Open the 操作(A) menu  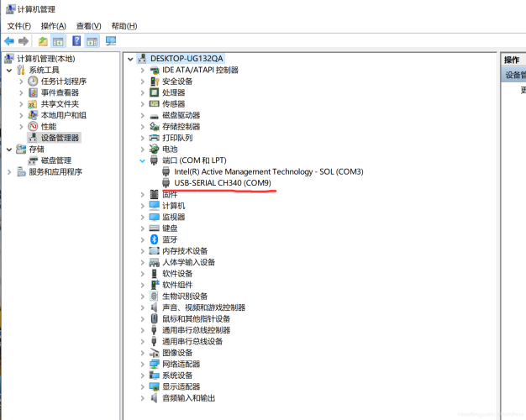tap(53, 26)
